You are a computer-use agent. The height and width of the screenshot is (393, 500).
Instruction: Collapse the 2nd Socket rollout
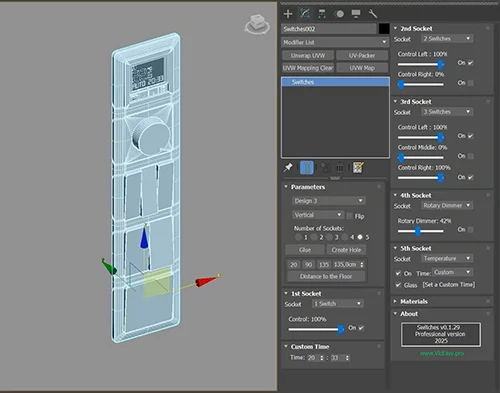click(x=416, y=29)
